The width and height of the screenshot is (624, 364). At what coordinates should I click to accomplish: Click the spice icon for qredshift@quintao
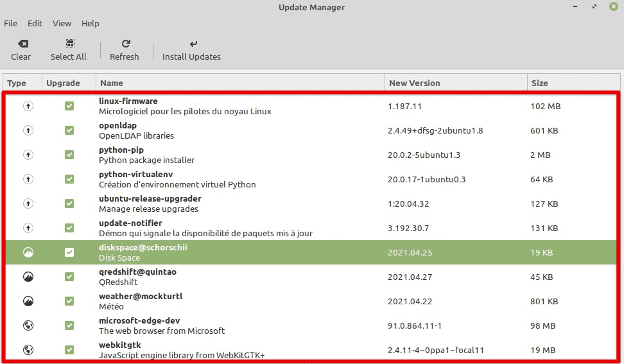pos(28,277)
